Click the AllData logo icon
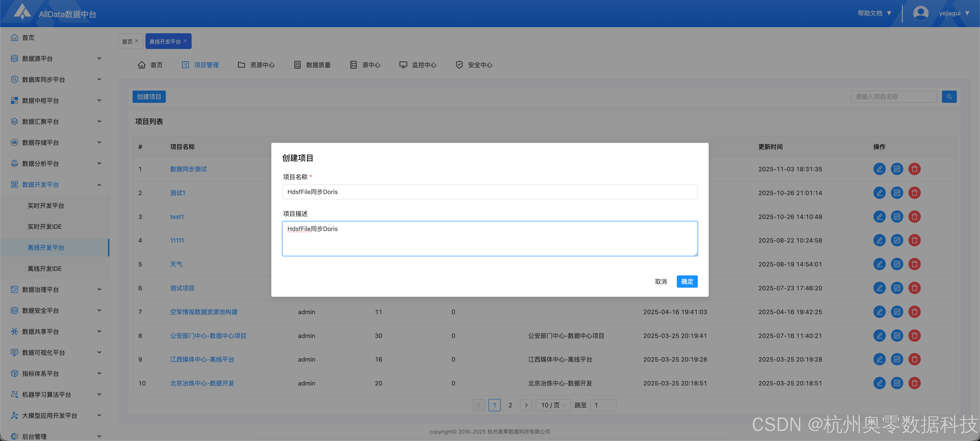Image resolution: width=980 pixels, height=441 pixels. [23, 11]
